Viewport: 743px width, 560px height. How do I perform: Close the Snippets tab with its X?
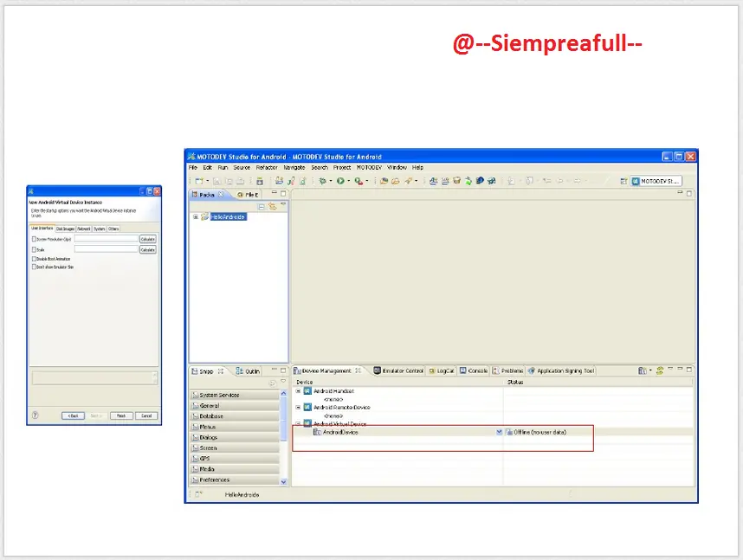click(220, 371)
